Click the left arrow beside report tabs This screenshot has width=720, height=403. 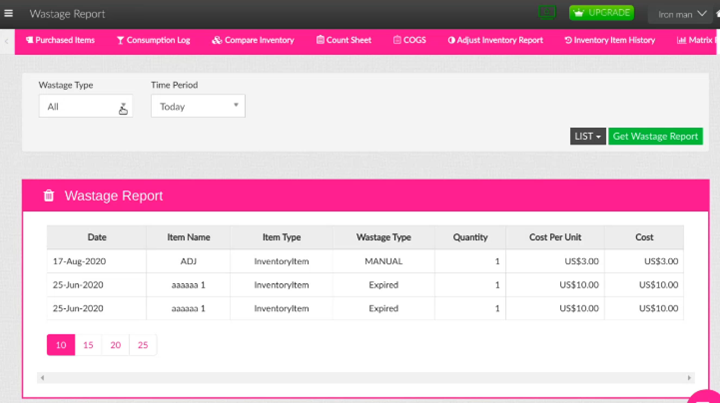tap(6, 41)
